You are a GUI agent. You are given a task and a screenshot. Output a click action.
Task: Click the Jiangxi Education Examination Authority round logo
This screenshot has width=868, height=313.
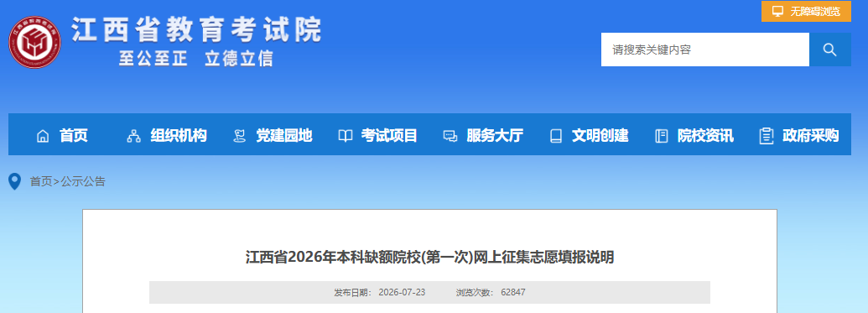coord(34,43)
